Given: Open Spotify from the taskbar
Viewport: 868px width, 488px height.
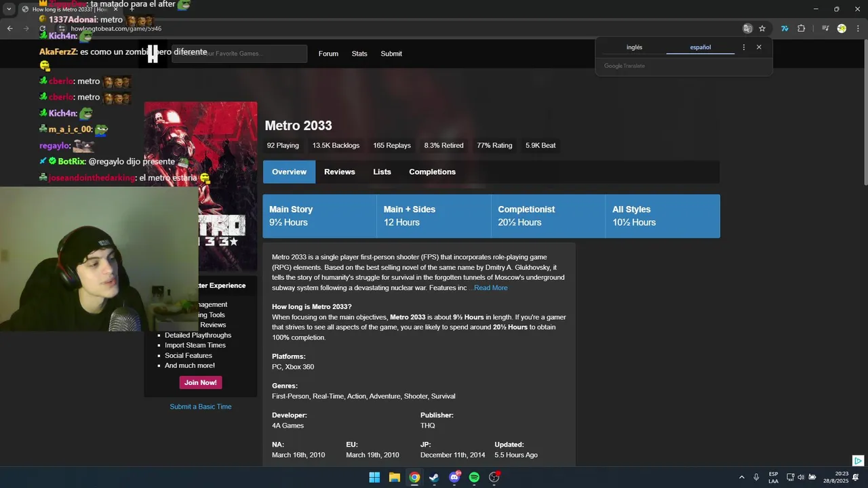Looking at the screenshot, I should 474,477.
